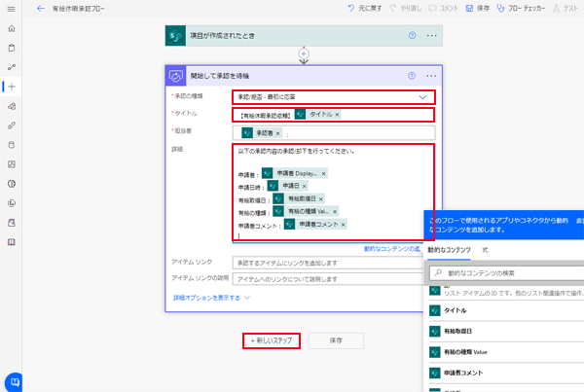Click the approval action icon

pyautogui.click(x=175, y=76)
